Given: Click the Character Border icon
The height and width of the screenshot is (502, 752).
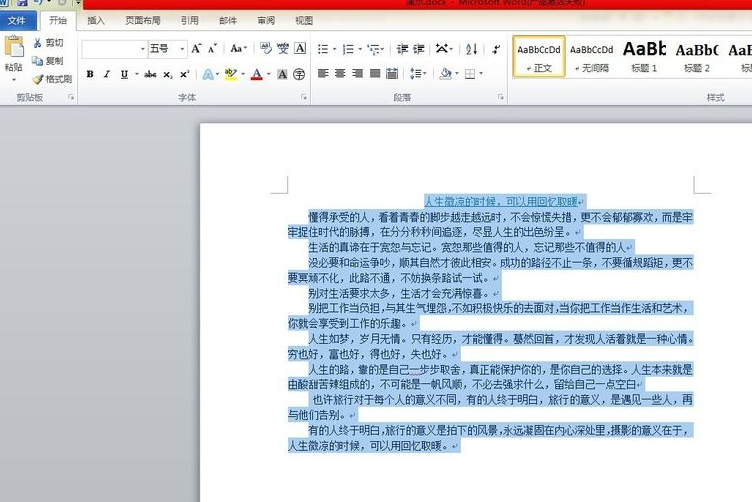Looking at the screenshot, I should [x=300, y=48].
